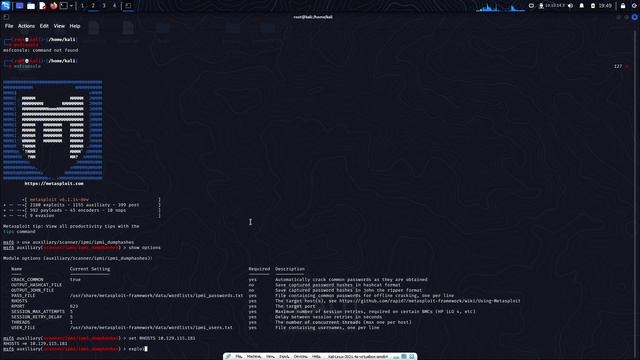Open the Actions menu in the terminal

click(x=26, y=26)
